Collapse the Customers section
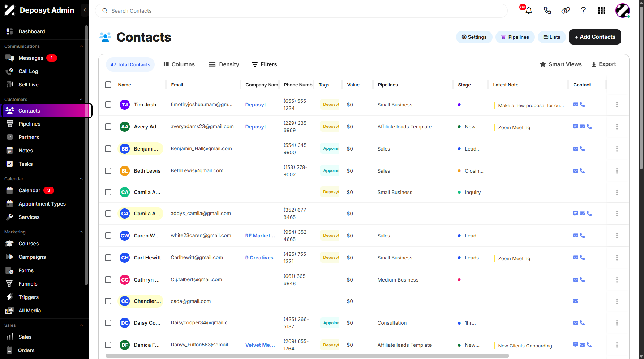The image size is (644, 359). coord(81,100)
